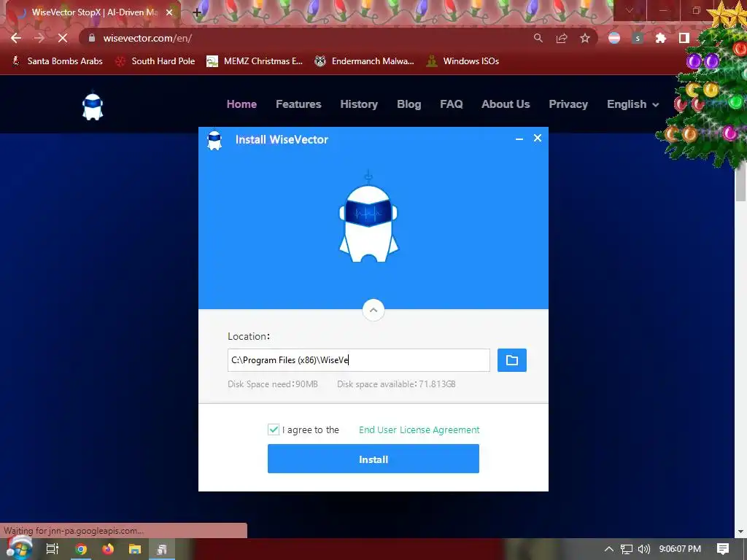The width and height of the screenshot is (747, 560).
Task: Open the striped flag extension icon
Action: [614, 38]
